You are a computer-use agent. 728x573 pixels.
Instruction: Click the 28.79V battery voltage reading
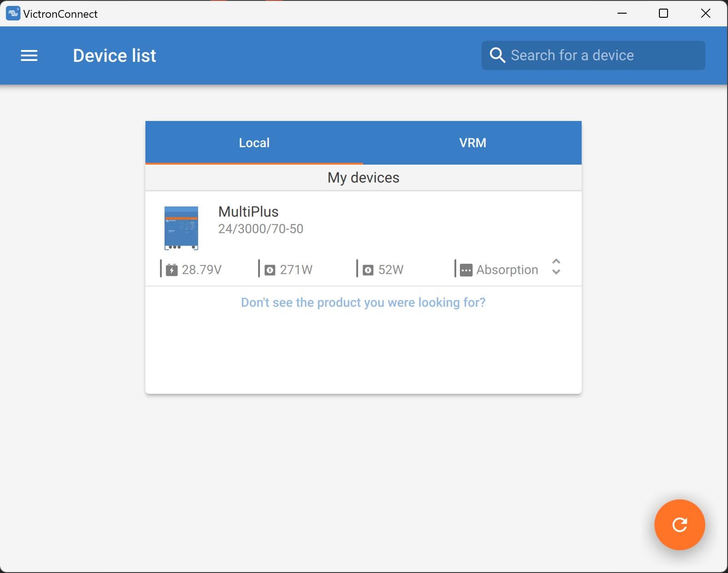tap(201, 270)
